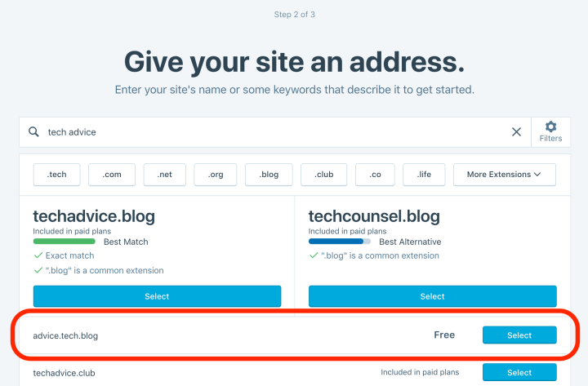This screenshot has height=386, width=588.
Task: Open the Filters gear icon
Action: [550, 131]
